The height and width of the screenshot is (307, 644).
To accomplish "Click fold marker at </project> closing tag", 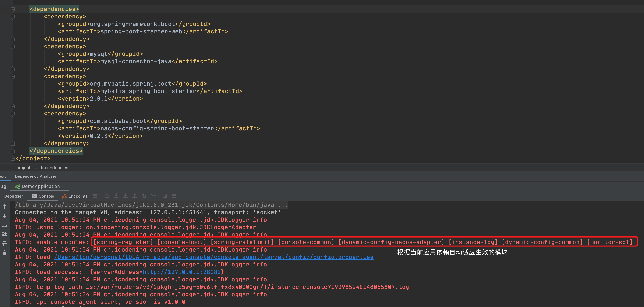I will click(x=13, y=158).
